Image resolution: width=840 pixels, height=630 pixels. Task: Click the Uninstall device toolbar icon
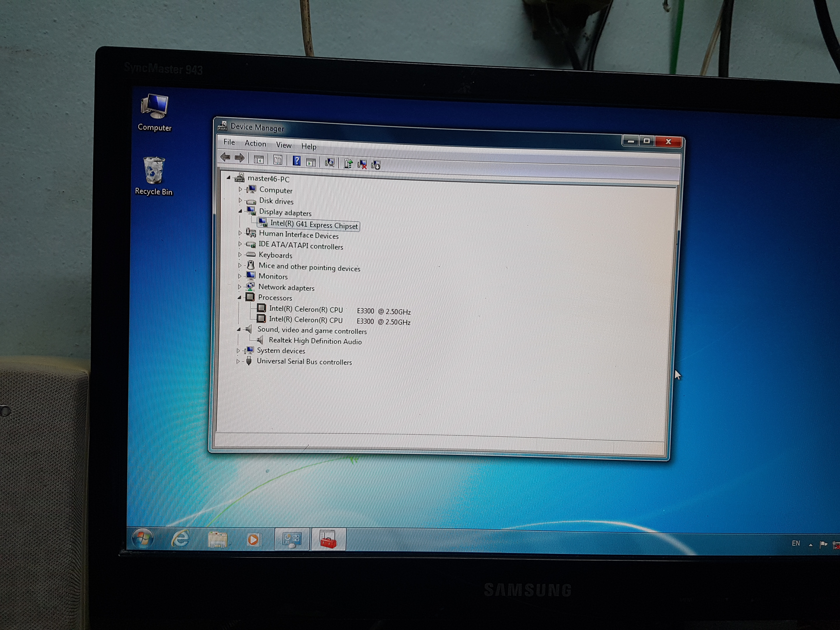pos(362,164)
